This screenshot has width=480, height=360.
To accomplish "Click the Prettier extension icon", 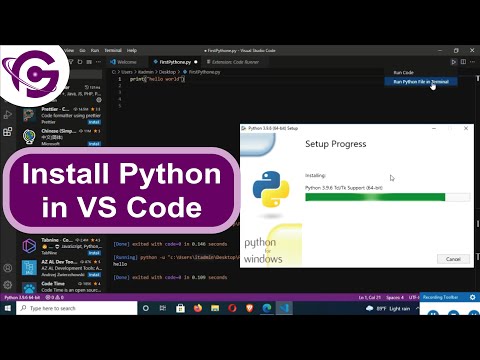I will click(29, 115).
